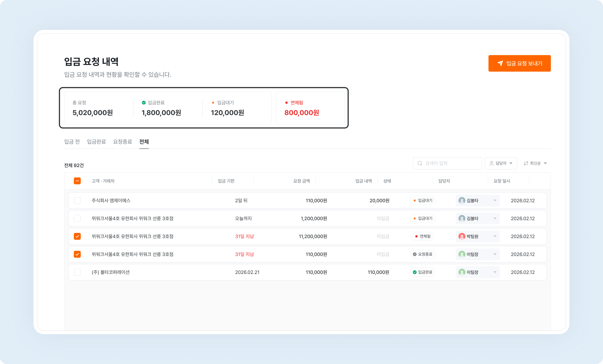Uncheck the 31일 지남 연체됨 row checkbox

pos(77,236)
